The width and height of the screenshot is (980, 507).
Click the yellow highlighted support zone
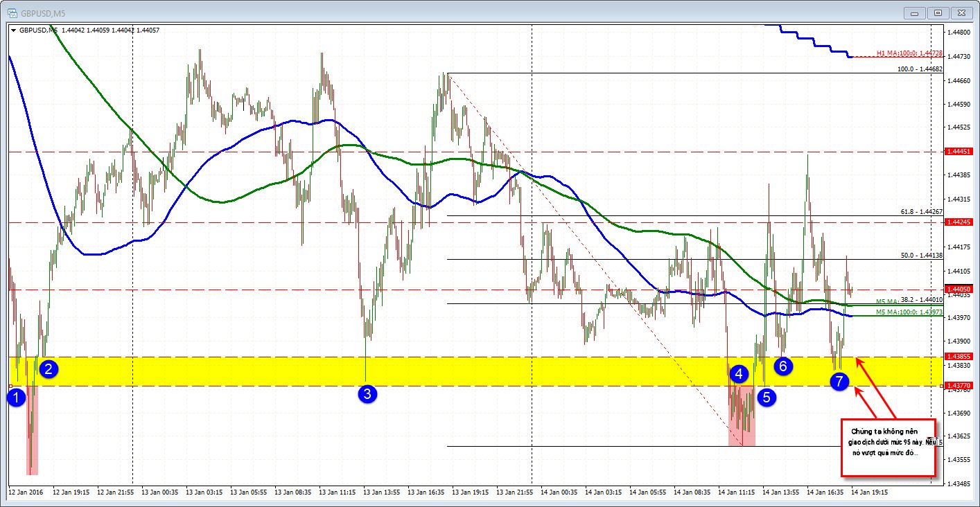click(x=475, y=371)
